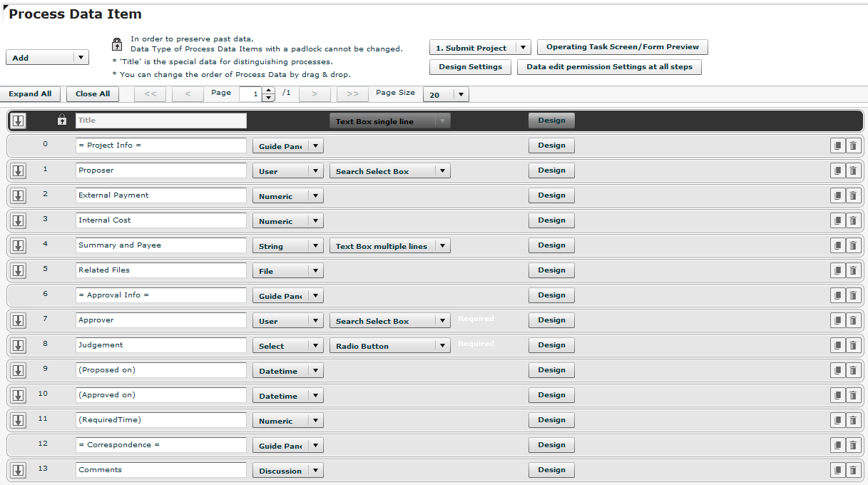Open the "1. Submit Project" step selector

click(525, 46)
